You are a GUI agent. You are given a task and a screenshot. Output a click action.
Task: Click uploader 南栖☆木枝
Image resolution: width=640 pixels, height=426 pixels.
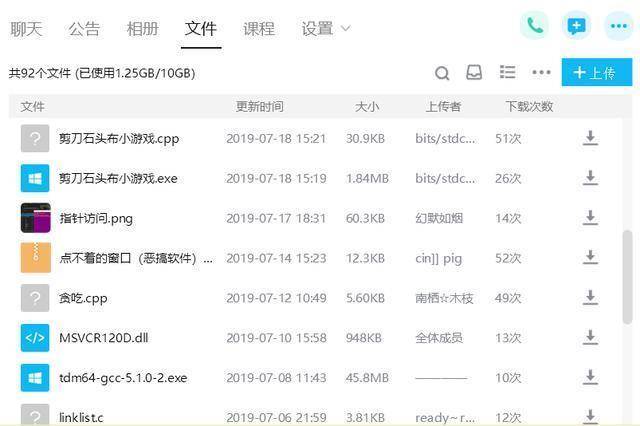[444, 298]
